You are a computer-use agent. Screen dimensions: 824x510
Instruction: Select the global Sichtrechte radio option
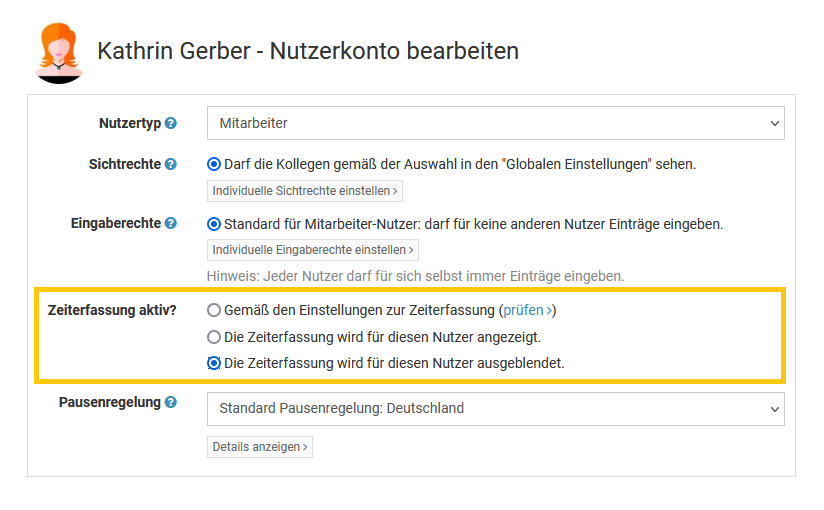tap(214, 164)
